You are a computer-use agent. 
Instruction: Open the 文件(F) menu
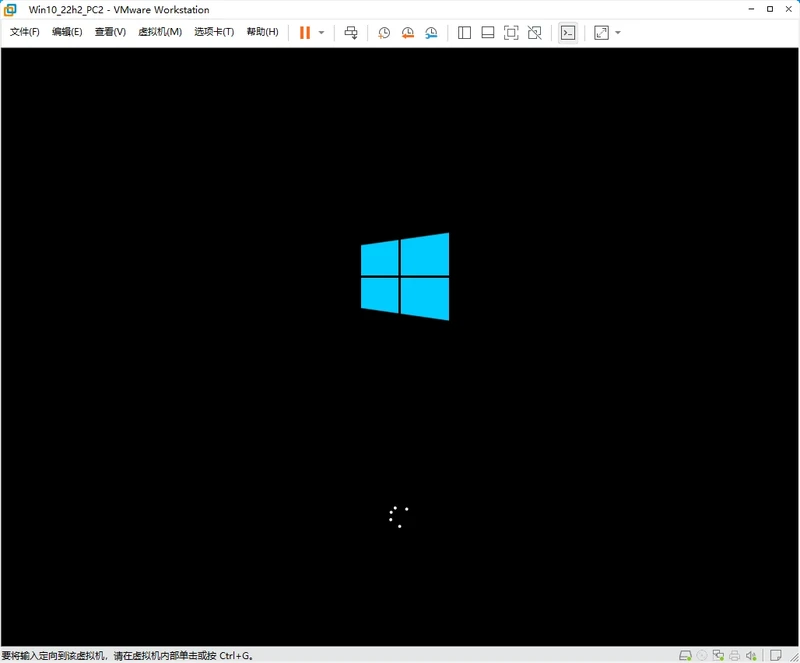[24, 32]
